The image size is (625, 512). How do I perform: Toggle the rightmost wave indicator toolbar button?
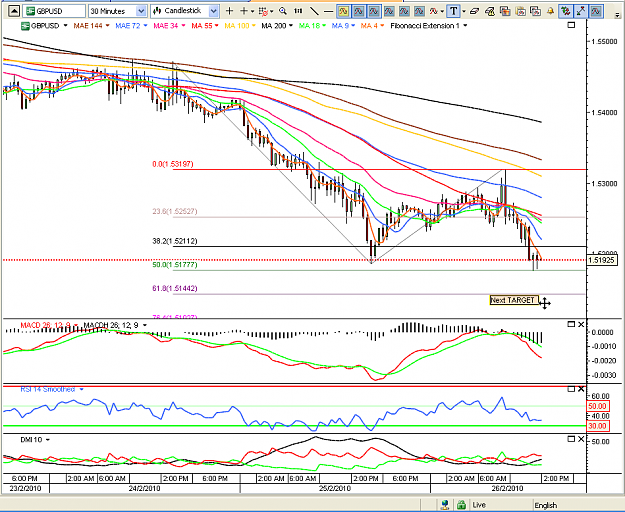596,12
